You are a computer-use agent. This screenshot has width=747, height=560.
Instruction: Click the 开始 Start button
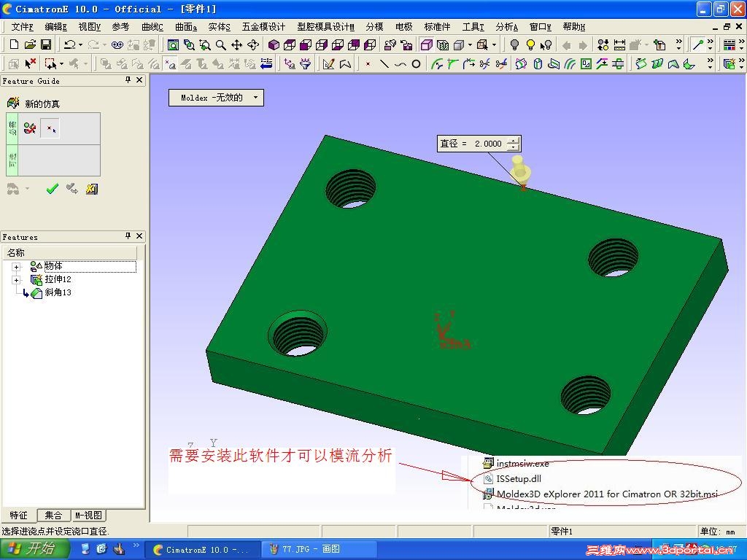coord(34,549)
